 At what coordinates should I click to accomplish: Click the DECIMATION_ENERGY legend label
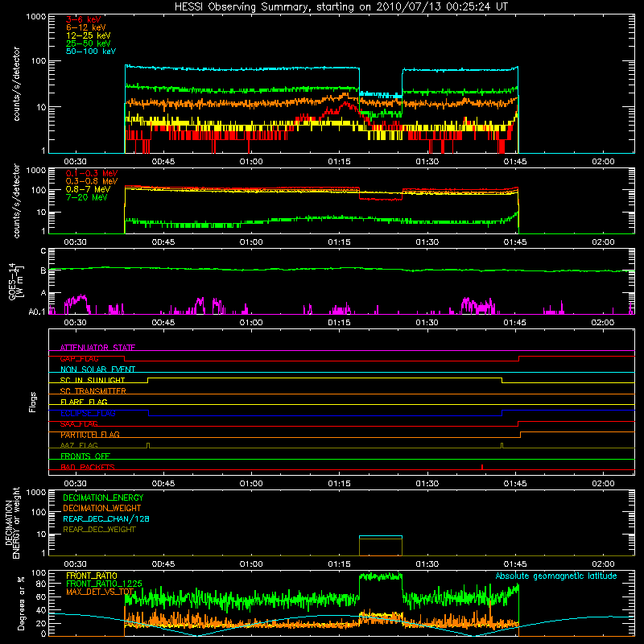103,497
